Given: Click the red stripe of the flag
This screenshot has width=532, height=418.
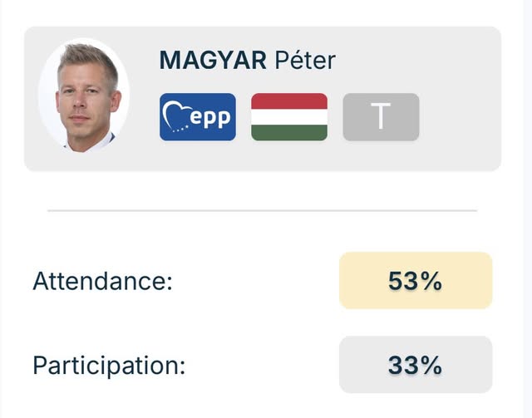Looking at the screenshot, I should [289, 101].
